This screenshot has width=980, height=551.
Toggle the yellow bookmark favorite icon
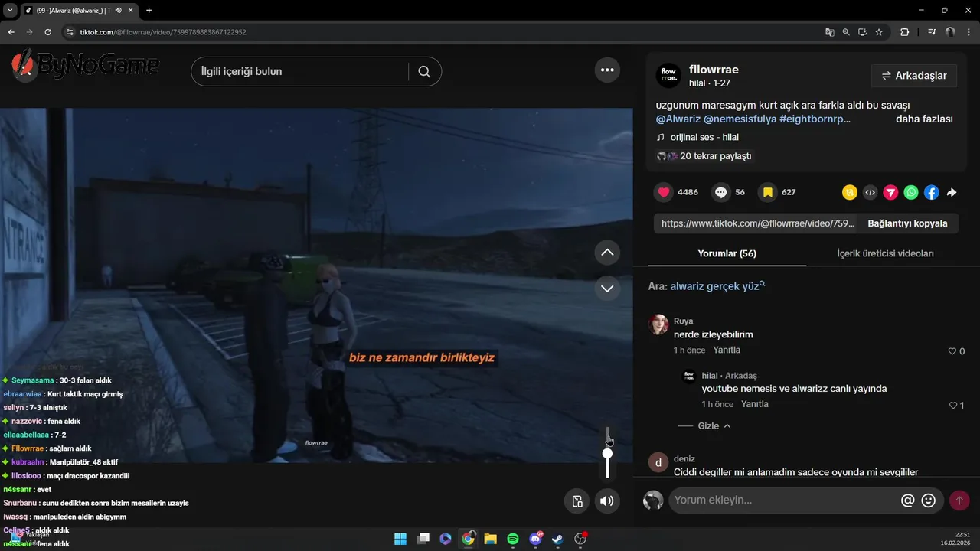(x=768, y=192)
